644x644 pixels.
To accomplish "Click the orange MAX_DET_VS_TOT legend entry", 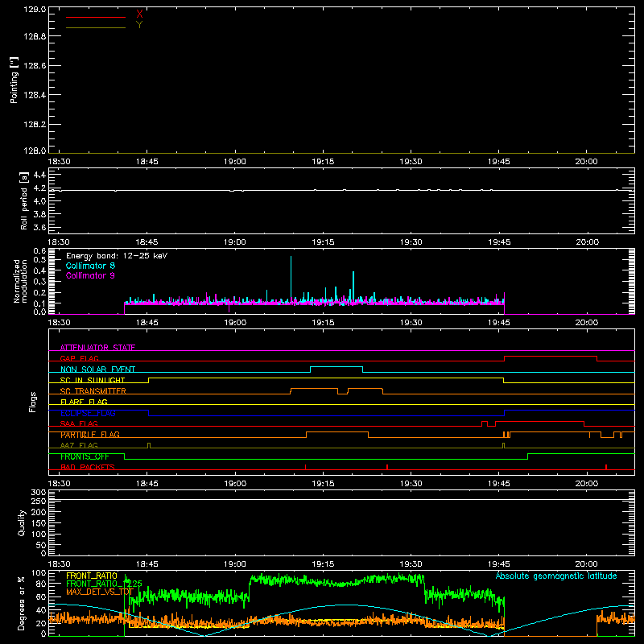I will tap(100, 592).
